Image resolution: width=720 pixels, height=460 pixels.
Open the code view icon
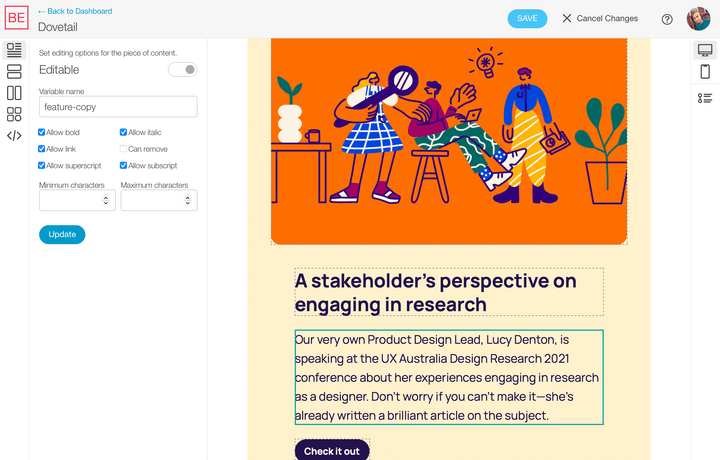coord(14,136)
